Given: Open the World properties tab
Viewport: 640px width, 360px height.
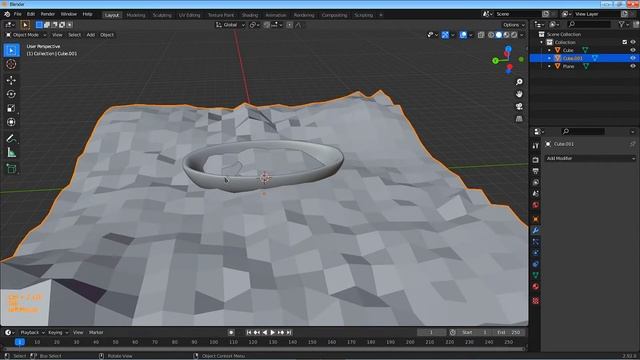Looking at the screenshot, I should (536, 205).
